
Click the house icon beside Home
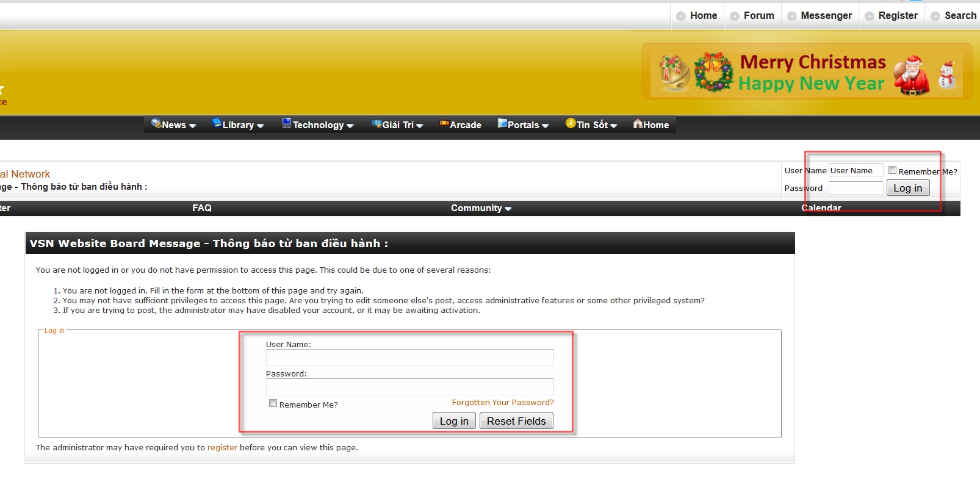click(x=638, y=124)
